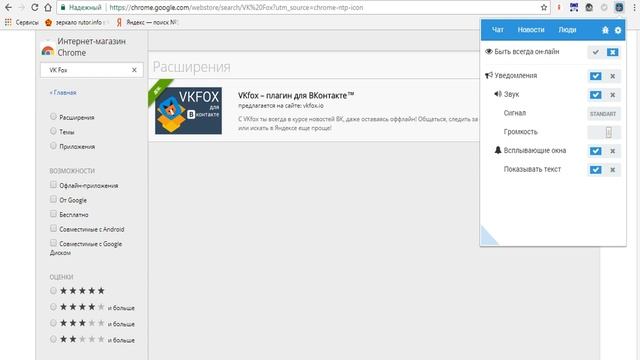This screenshot has height=360, width=640.
Task: Follow the « Главная link
Action: 63,93
